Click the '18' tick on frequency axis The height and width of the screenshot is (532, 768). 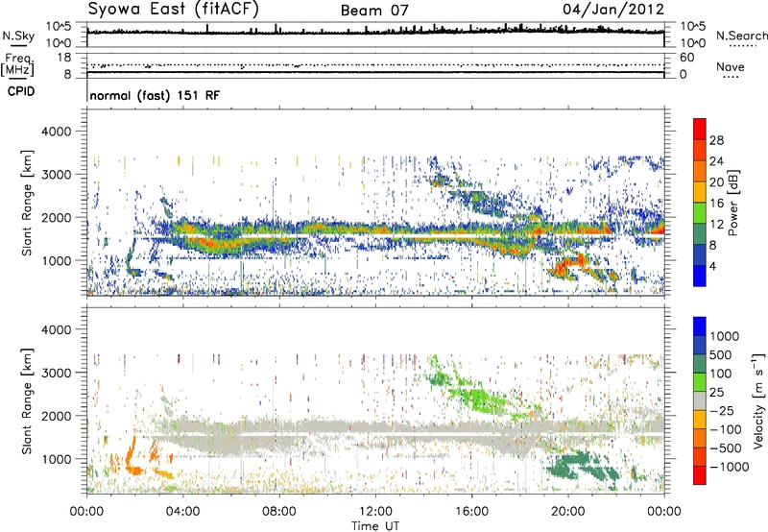[x=64, y=58]
